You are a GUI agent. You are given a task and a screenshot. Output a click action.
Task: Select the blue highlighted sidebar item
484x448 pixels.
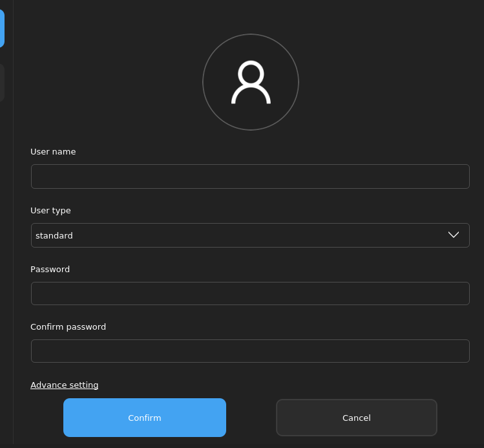pos(2,28)
